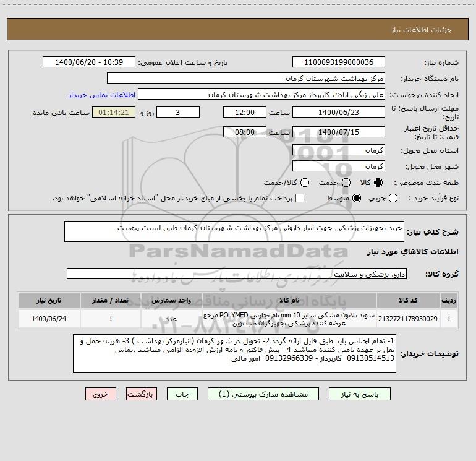Click the شماره نیاز field 1100093199000036
The width and height of the screenshot is (476, 461).
[x=339, y=62]
